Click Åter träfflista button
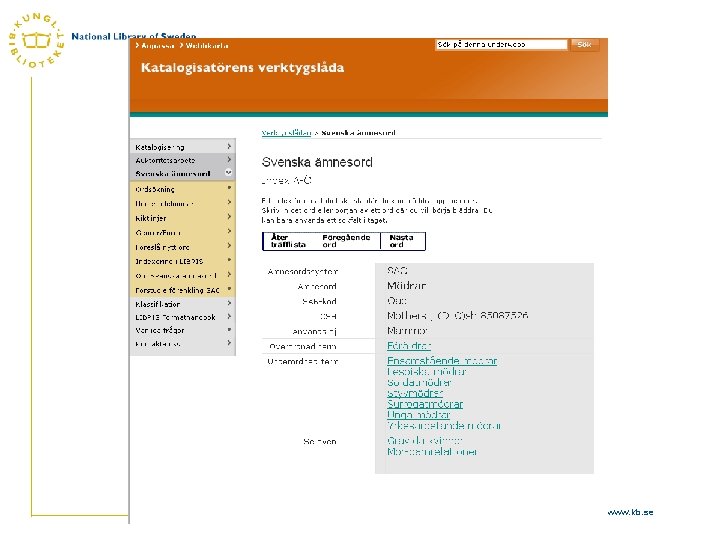 pos(288,241)
